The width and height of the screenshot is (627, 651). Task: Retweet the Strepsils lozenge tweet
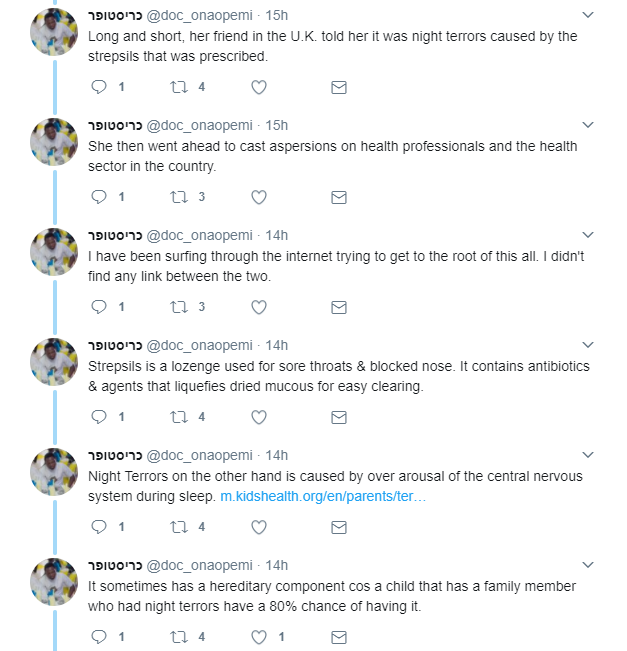179,417
